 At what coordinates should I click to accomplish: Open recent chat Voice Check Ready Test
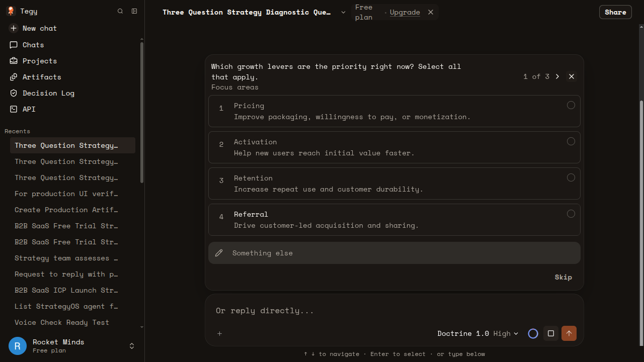click(x=72, y=322)
